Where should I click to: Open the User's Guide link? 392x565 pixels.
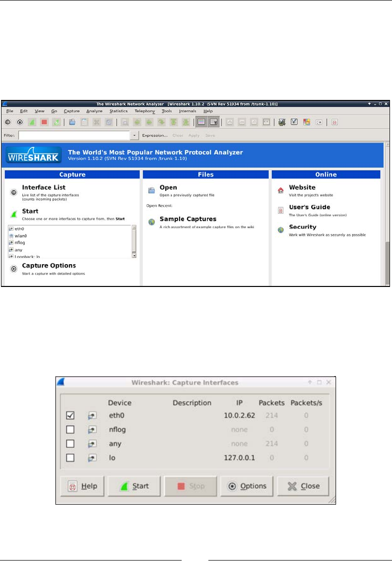coord(309,207)
